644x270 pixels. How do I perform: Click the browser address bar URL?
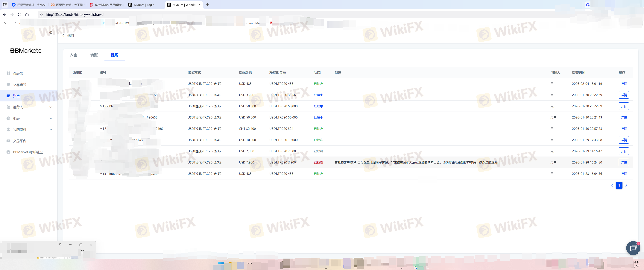click(x=75, y=14)
